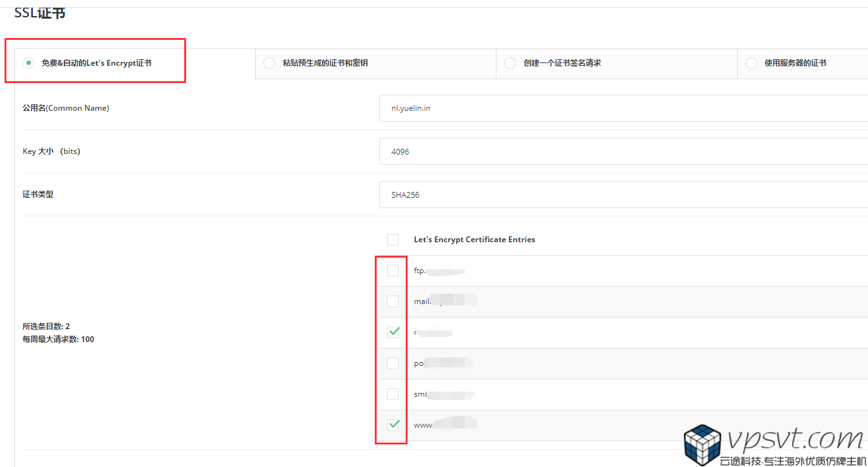Click the vpsvt.com cube logo icon
868x467 pixels.
point(701,445)
